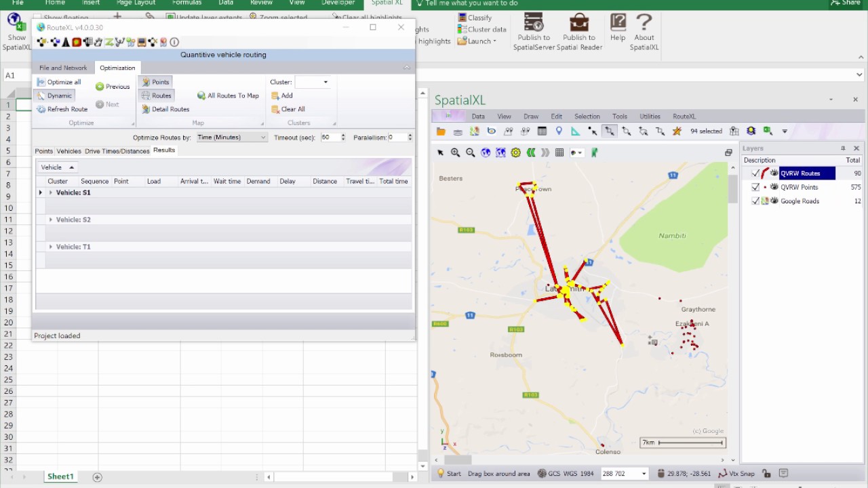This screenshot has height=488, width=868.
Task: Go to previous map extent green arrows
Action: pos(531,152)
